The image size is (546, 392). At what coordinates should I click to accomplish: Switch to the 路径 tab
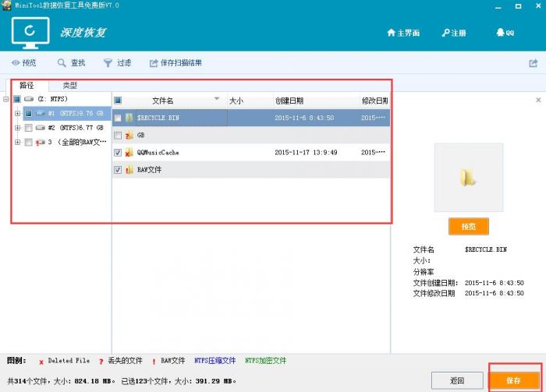pyautogui.click(x=27, y=85)
